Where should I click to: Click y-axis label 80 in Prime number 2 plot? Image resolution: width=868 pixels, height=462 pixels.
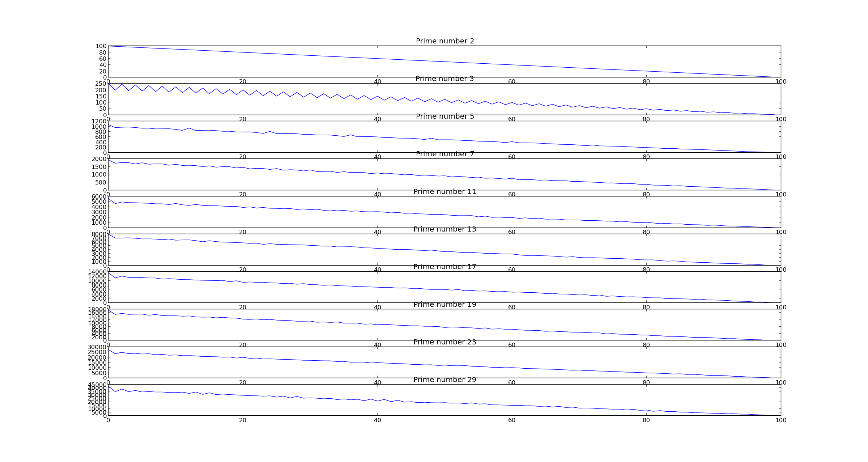tap(103, 52)
